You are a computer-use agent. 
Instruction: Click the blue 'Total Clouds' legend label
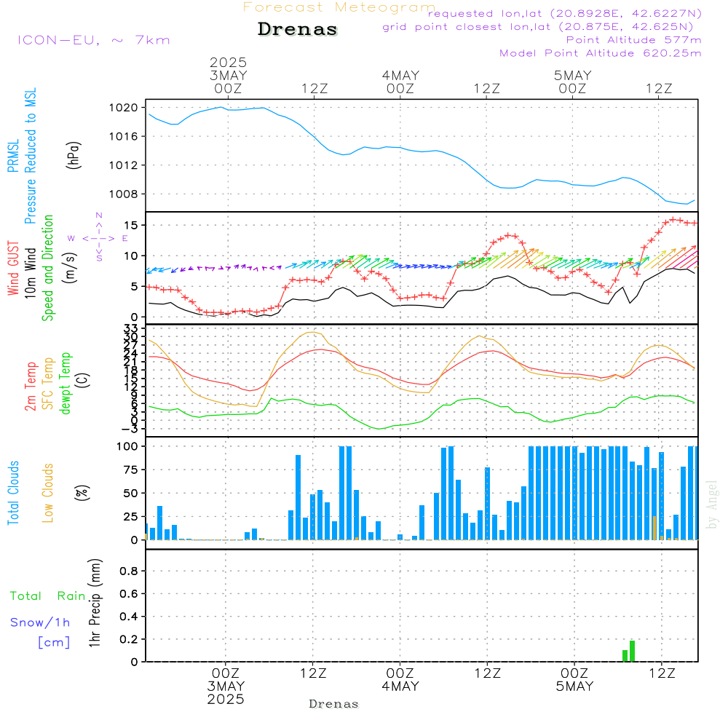coord(13,493)
